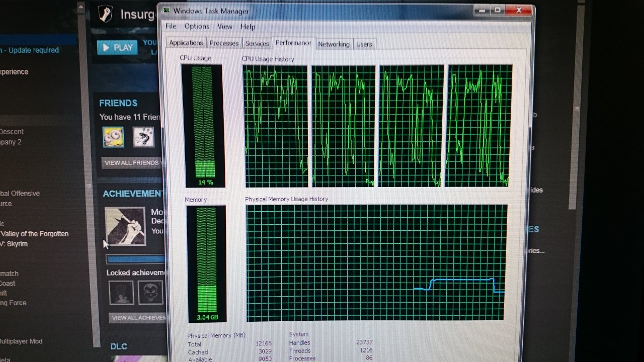644x362 pixels.
Task: Click the achievement progress bar
Action: pos(136,259)
